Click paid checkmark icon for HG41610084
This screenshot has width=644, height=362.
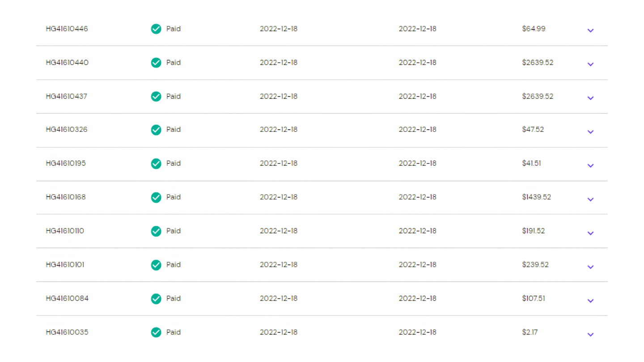156,299
